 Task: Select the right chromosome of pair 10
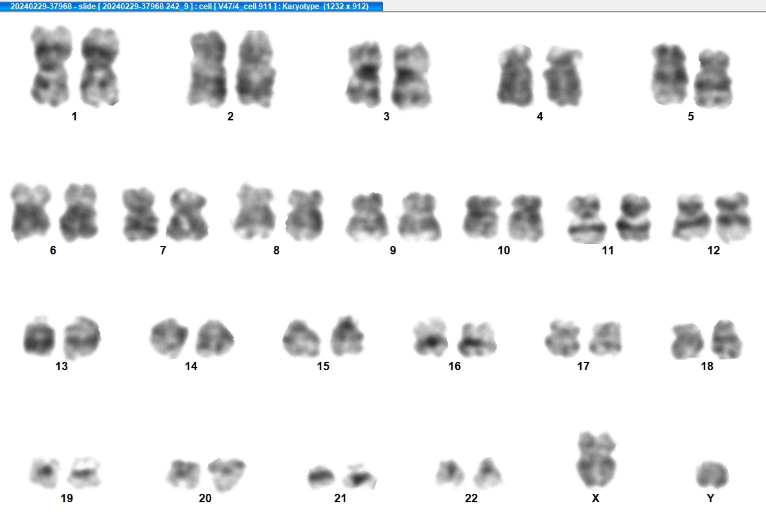point(526,217)
